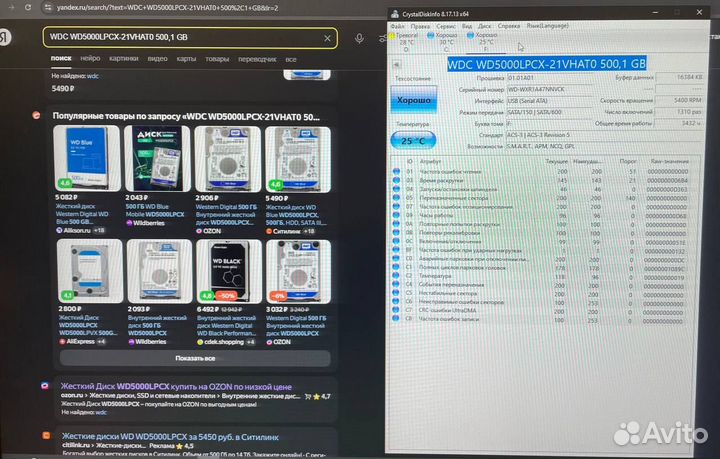Open the Wildberries product thumbnail priced 2 043 ₽
Screen dimensions: 720x459
(x=158, y=158)
